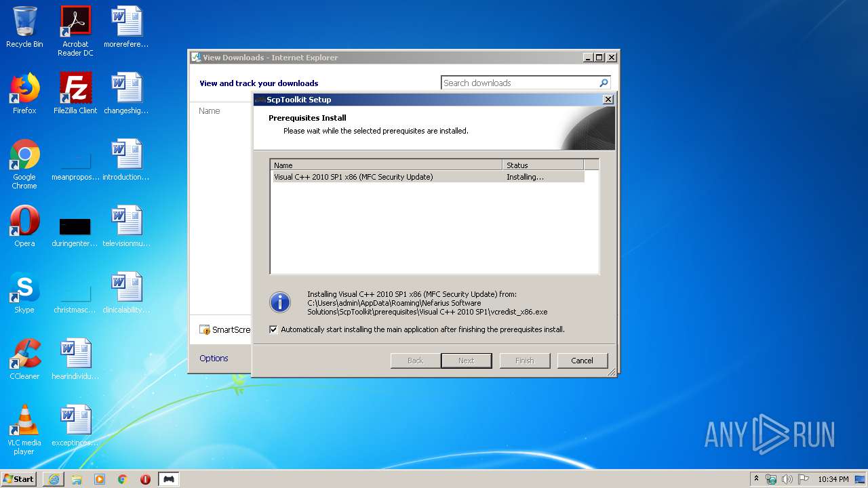Click Internet Explorer in the taskbar

[x=54, y=479]
